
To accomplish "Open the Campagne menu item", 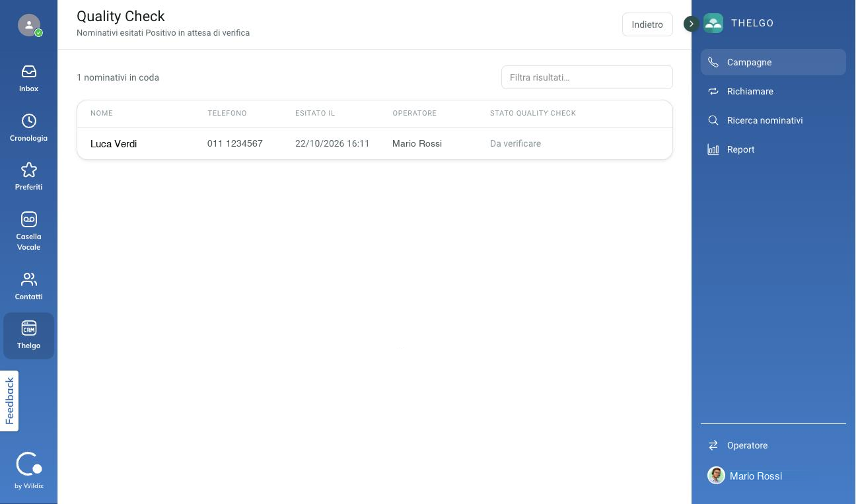I will click(x=773, y=62).
